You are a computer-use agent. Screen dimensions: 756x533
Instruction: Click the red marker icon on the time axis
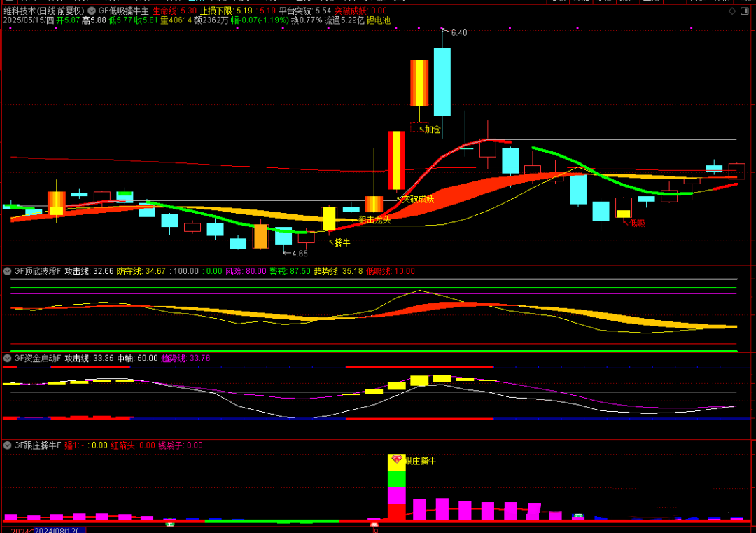tap(374, 525)
